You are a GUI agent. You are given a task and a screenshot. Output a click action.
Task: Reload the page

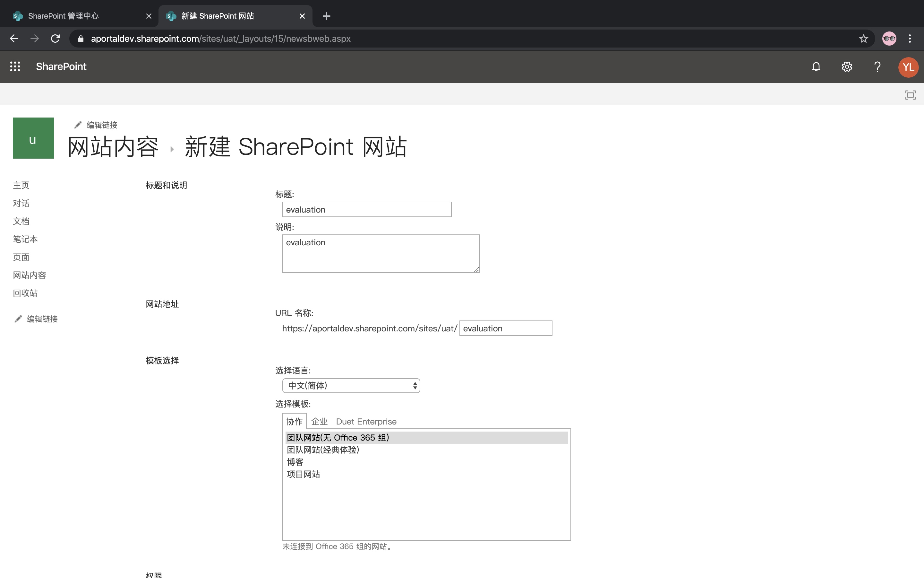56,39
